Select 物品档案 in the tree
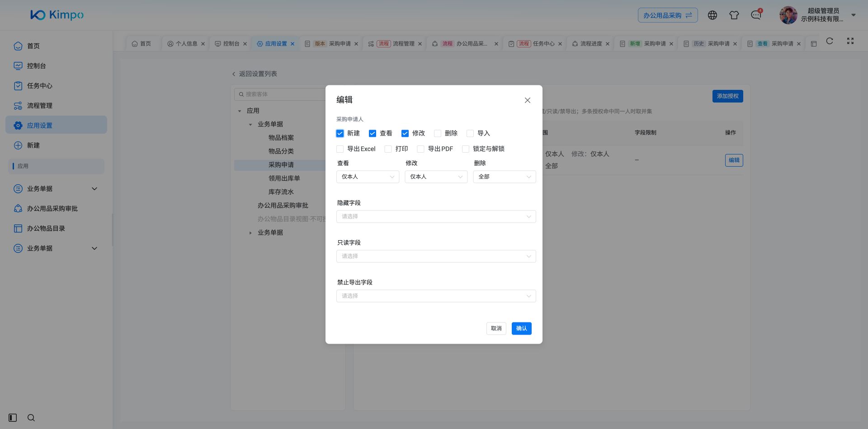The width and height of the screenshot is (868, 429). [x=281, y=138]
